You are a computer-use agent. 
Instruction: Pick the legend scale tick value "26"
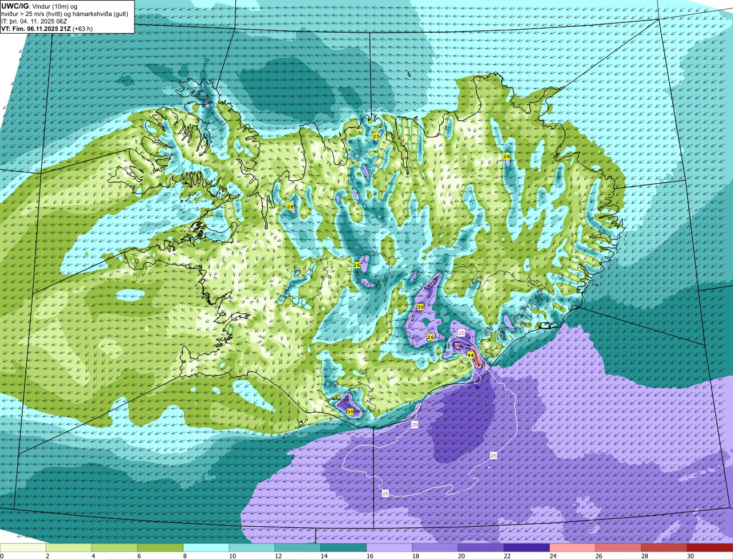coord(598,556)
